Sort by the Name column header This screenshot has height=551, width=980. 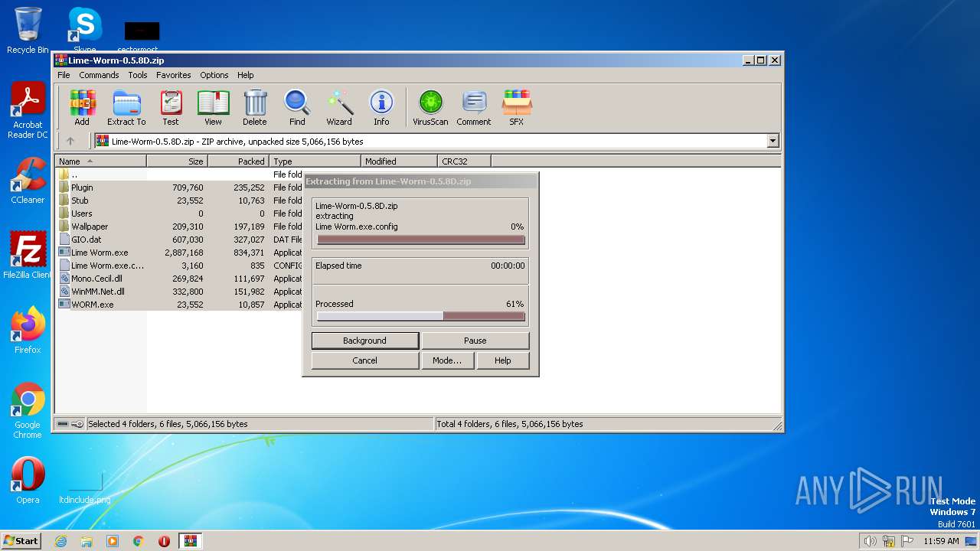point(101,161)
